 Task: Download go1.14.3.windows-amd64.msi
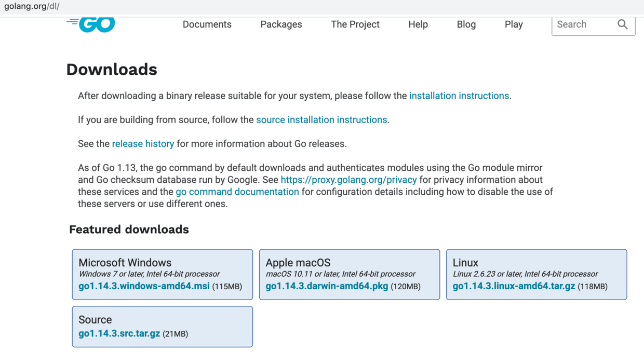pos(144,286)
